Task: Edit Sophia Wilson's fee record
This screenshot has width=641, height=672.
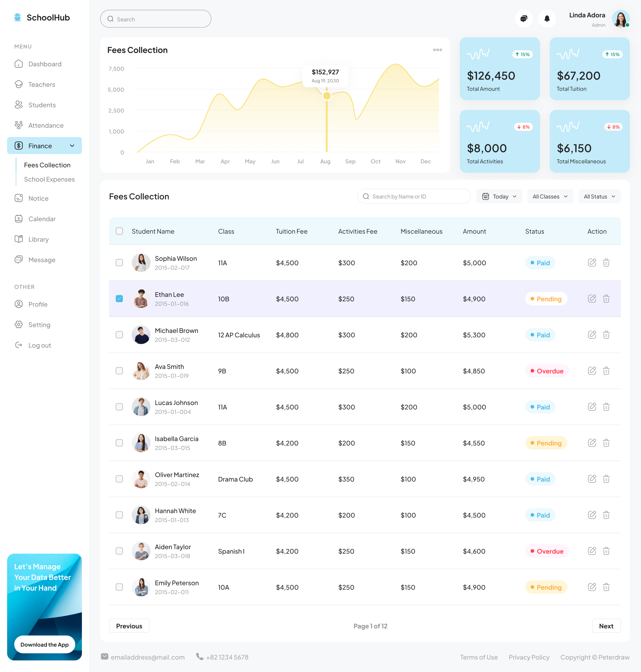Action: click(592, 263)
